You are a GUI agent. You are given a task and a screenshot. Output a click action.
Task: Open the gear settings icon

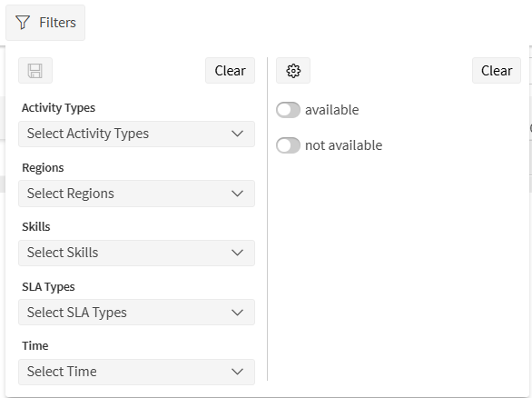293,71
